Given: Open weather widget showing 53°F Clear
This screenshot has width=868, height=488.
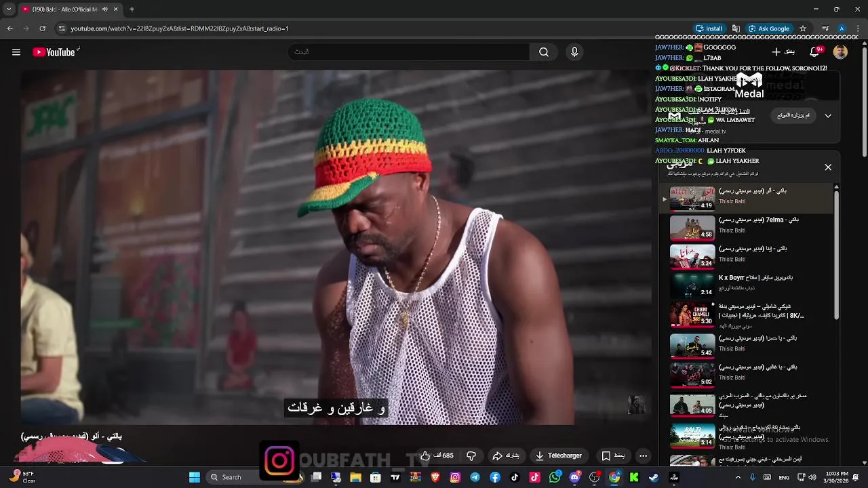Looking at the screenshot, I should (23, 477).
